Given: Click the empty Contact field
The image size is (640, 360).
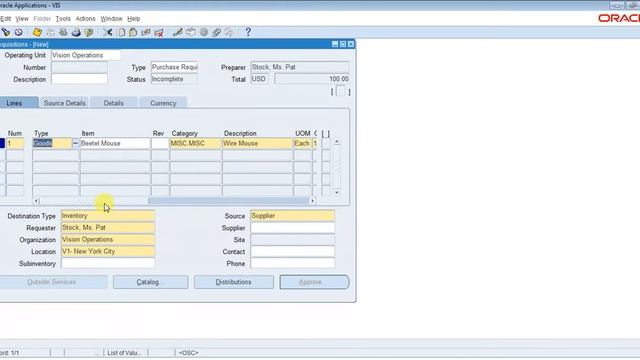Looking at the screenshot, I should tap(292, 251).
